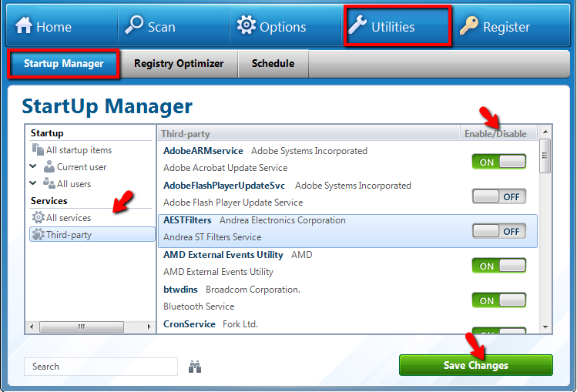Disable AMD External Events Utility toggle
This screenshot has width=577, height=392.
(x=498, y=266)
